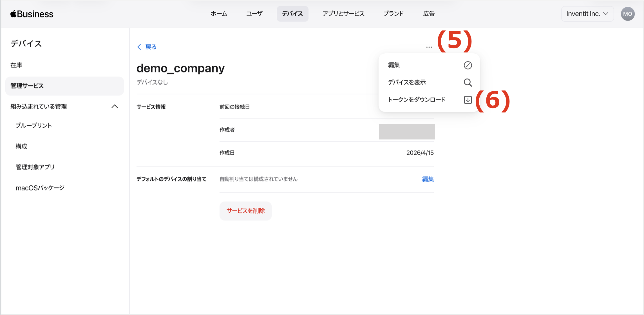Viewport: 644px width, 315px height.
Task: Click the 戻る back link
Action: click(x=151, y=47)
